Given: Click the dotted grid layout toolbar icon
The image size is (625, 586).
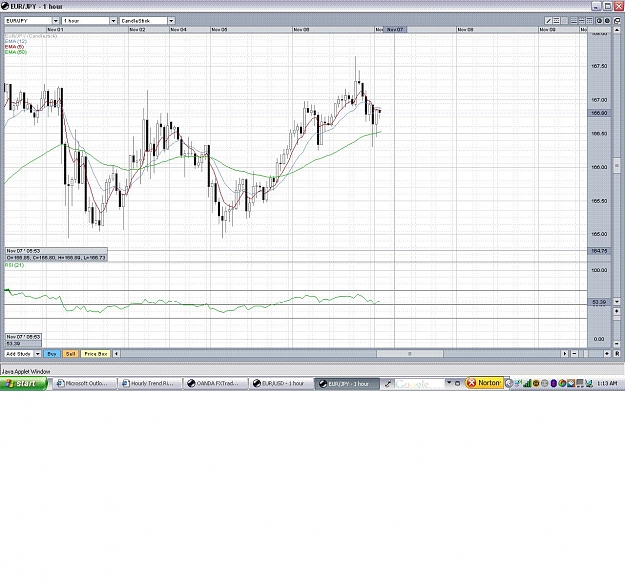Looking at the screenshot, I should tap(590, 21).
